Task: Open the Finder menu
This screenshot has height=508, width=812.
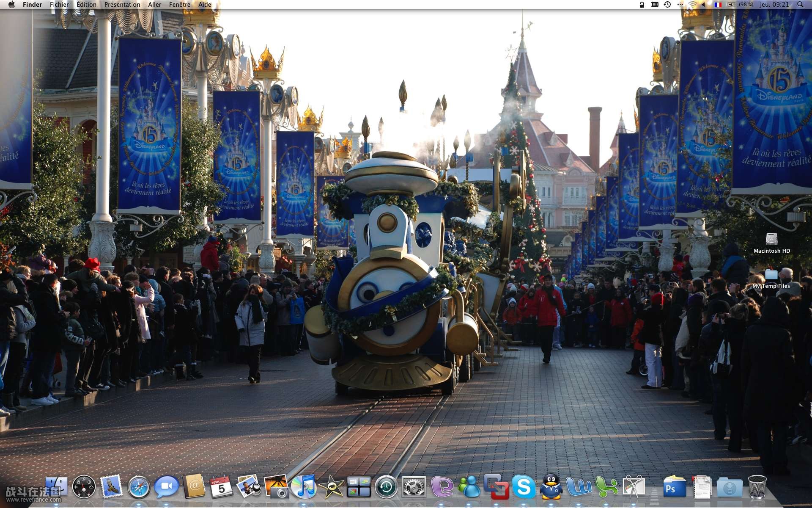Action: (32, 5)
